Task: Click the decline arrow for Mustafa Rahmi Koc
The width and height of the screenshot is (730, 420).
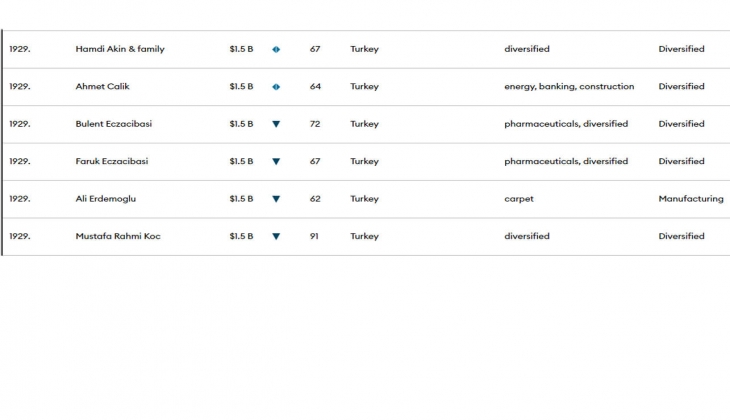Action: click(x=276, y=237)
